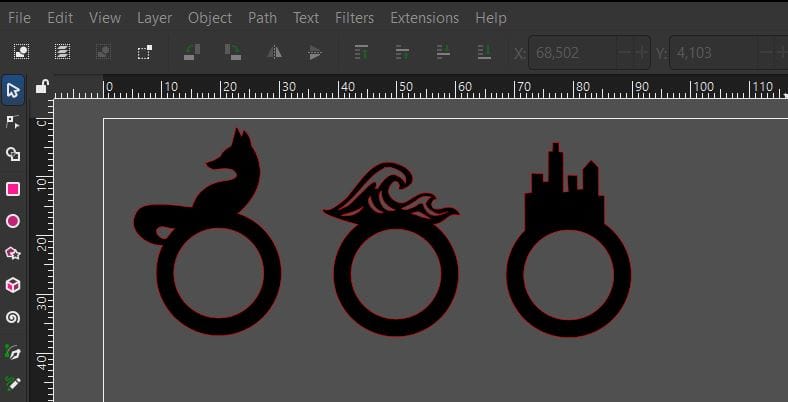Pick the Star and Polygon tool
The height and width of the screenshot is (402, 788).
coord(13,253)
